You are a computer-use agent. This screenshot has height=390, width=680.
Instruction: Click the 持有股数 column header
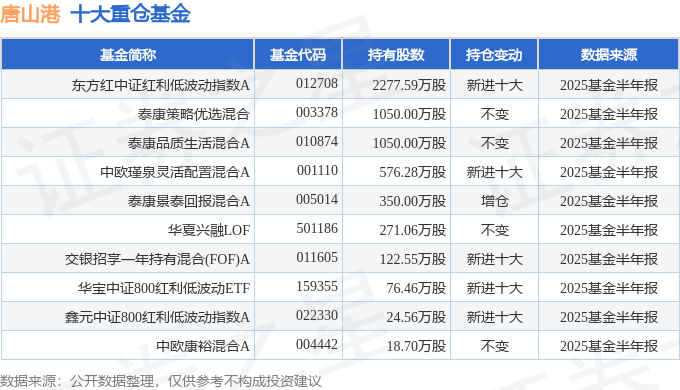pyautogui.click(x=396, y=55)
